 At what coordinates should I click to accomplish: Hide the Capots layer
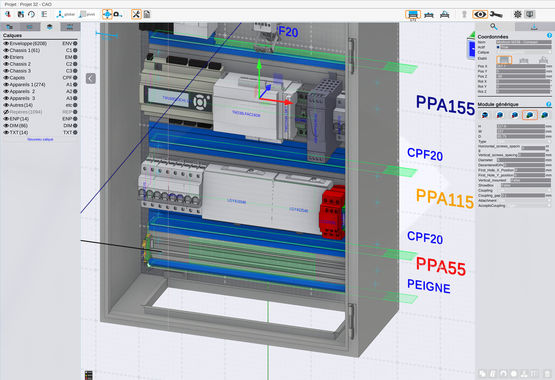tap(6, 77)
